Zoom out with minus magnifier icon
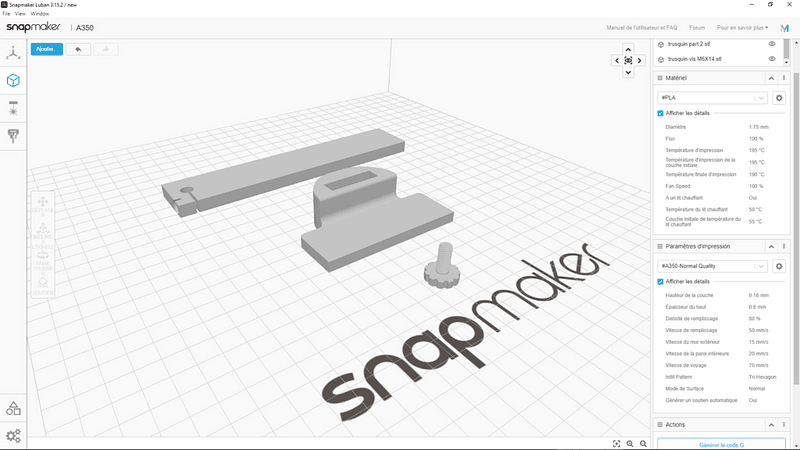Viewport: 800px width, 450px height. point(643,444)
